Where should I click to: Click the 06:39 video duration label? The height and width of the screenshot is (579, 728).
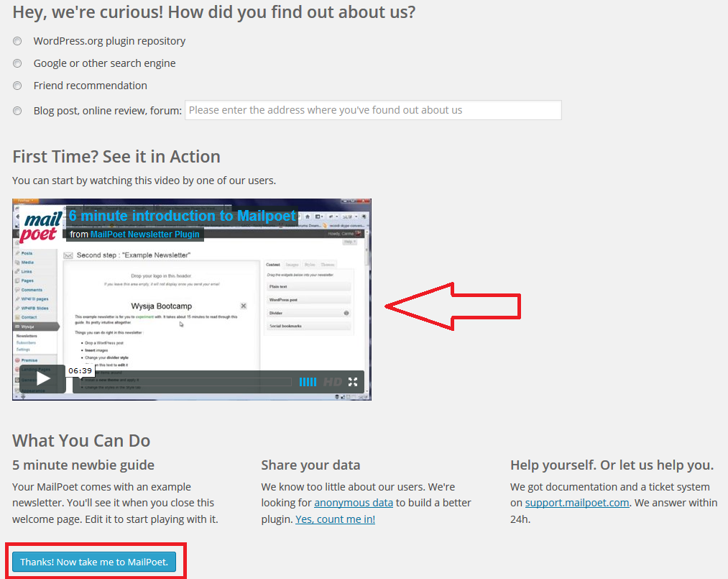click(x=80, y=371)
